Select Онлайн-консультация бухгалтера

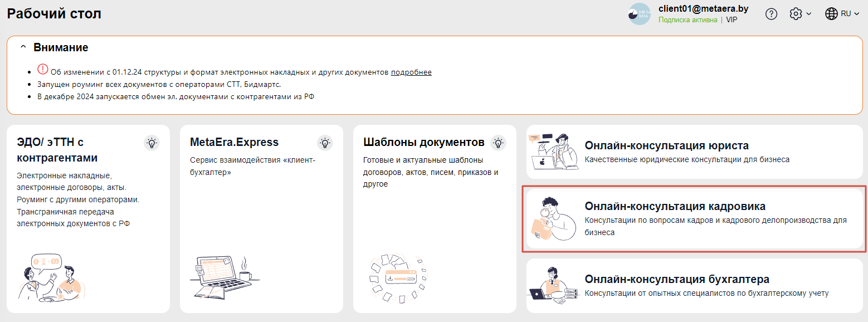tap(676, 279)
